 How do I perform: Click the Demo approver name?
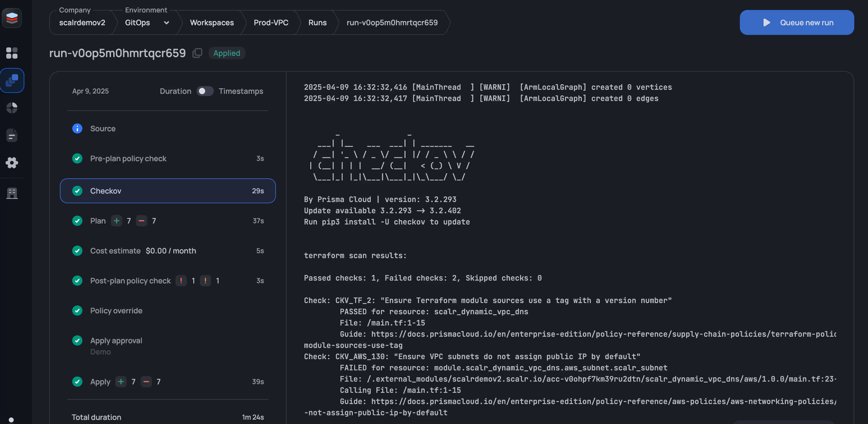tap(100, 352)
